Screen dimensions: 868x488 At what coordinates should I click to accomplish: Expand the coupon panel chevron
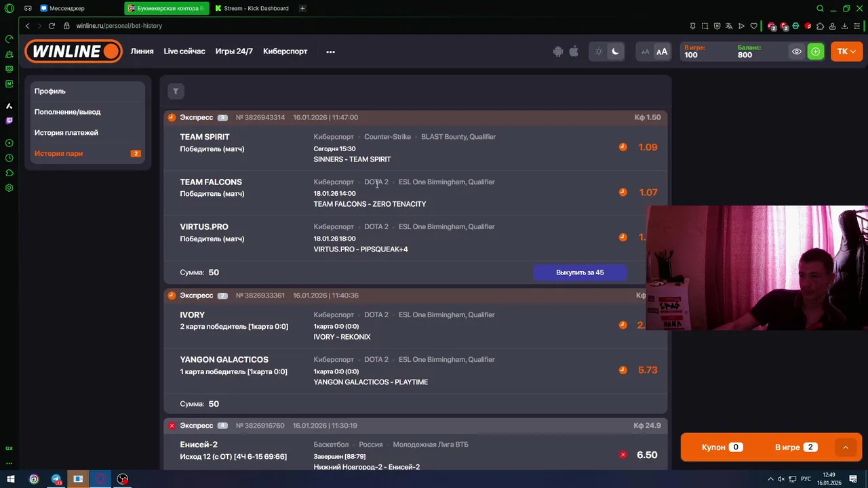(845, 447)
